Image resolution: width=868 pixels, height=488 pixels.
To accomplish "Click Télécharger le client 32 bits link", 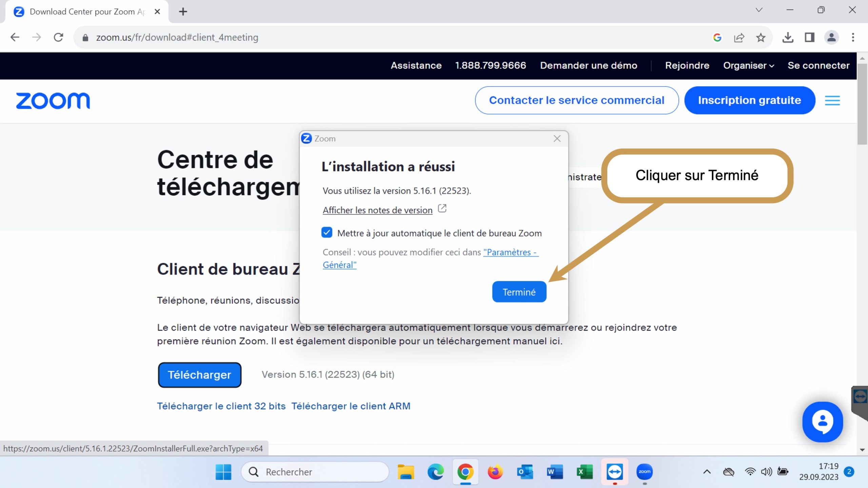I will tap(221, 406).
